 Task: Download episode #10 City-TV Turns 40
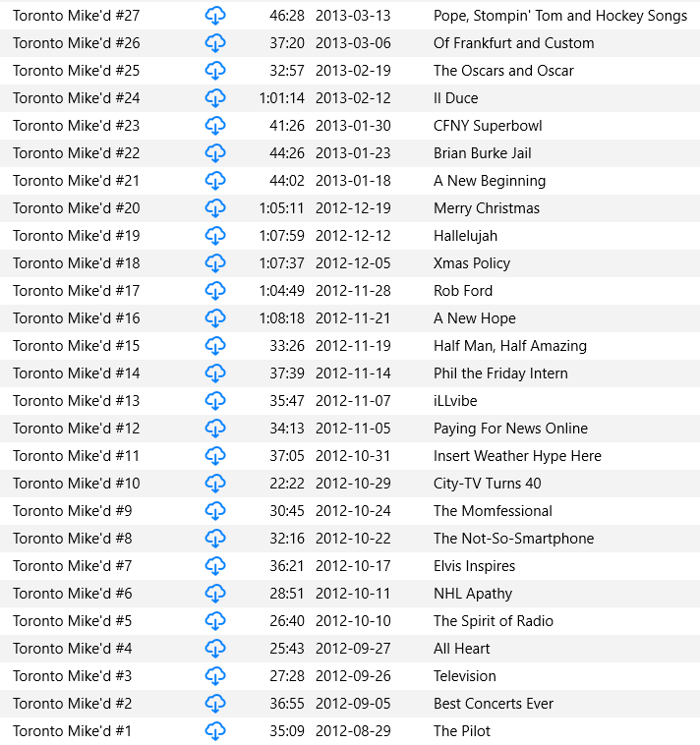pos(215,484)
